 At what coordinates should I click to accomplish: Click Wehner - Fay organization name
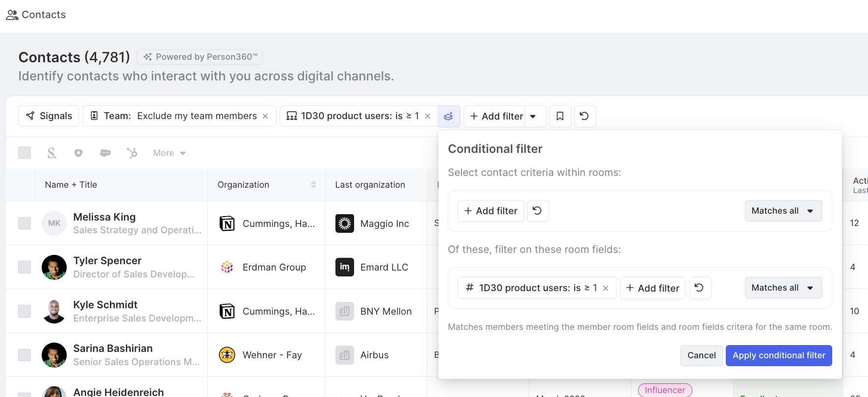tap(272, 355)
